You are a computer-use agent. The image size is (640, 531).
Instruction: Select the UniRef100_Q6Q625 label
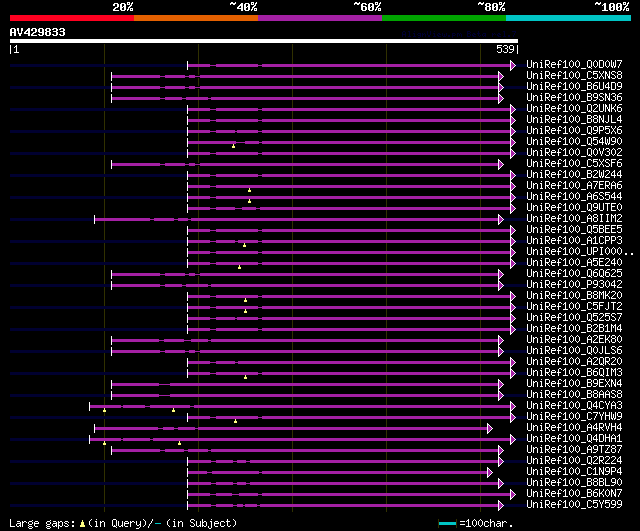point(574,274)
